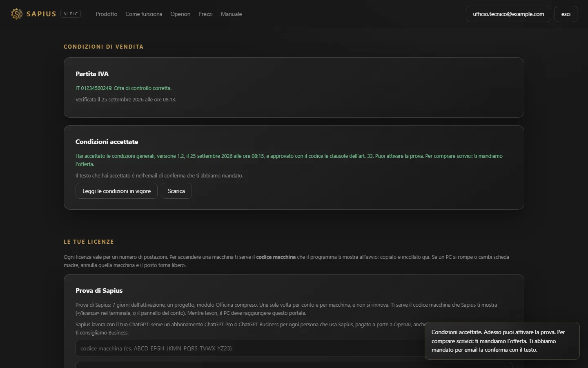The image size is (588, 368).
Task: Click the CONDIZIONI DI VENDITA section title
Action: [x=103, y=47]
